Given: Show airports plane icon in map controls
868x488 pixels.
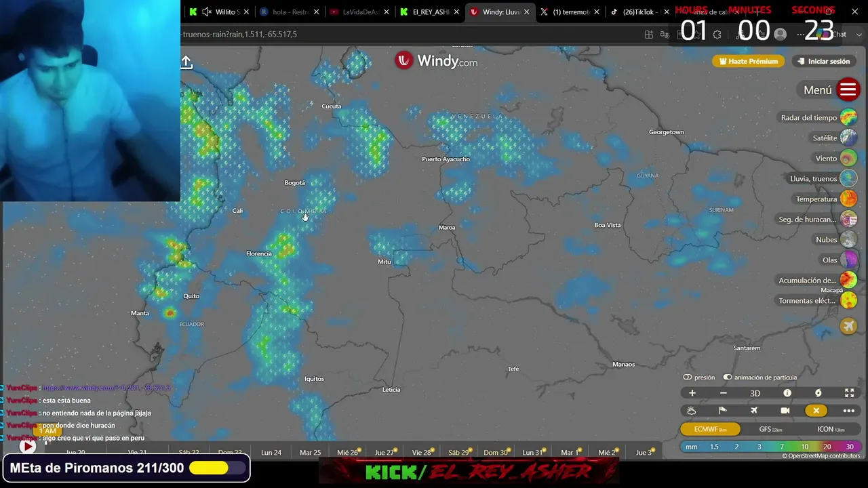Looking at the screenshot, I should coord(753,411).
